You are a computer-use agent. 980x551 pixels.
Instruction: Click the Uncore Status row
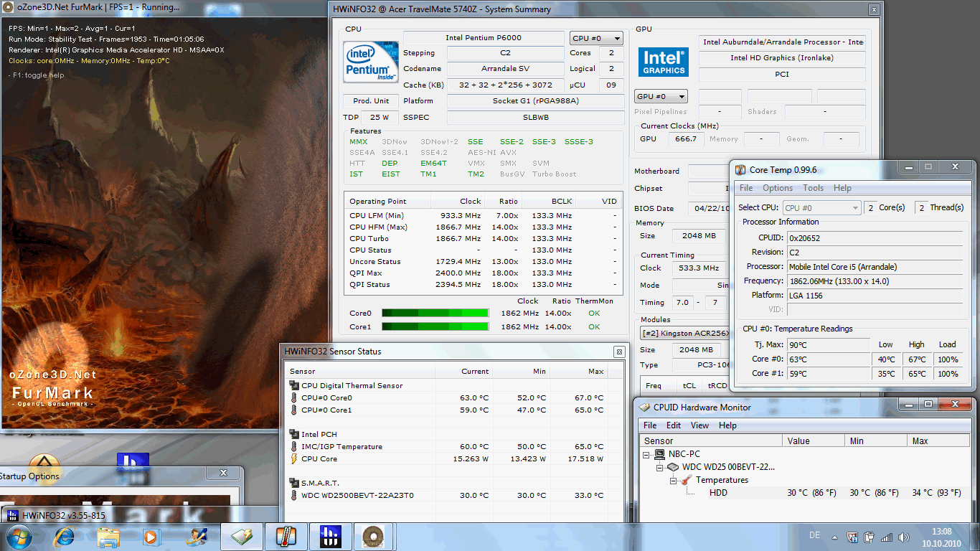[x=484, y=261]
